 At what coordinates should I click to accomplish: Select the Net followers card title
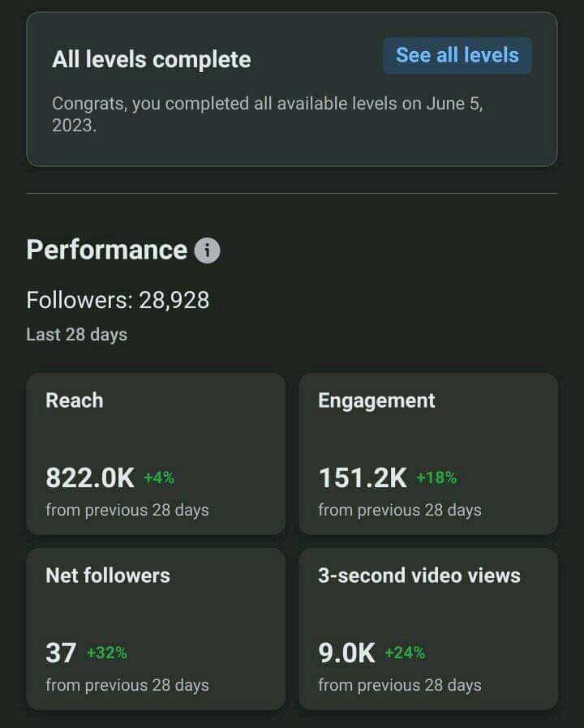coord(108,576)
